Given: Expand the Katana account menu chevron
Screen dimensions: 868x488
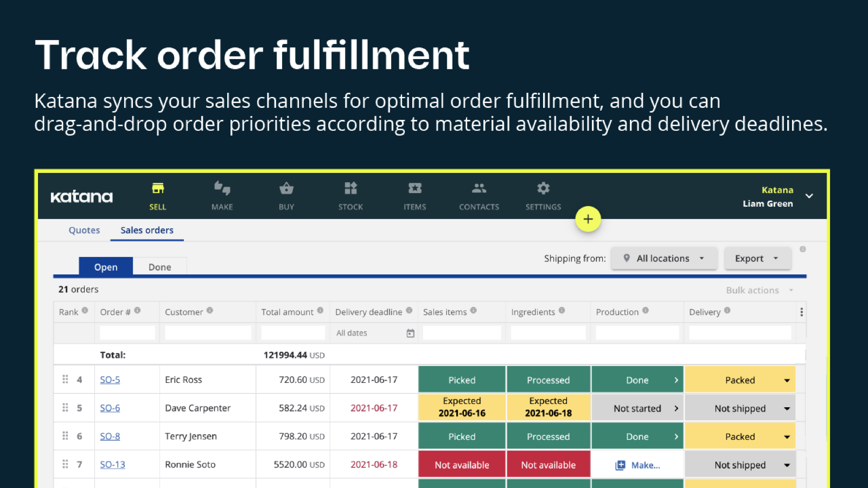Looking at the screenshot, I should (809, 196).
